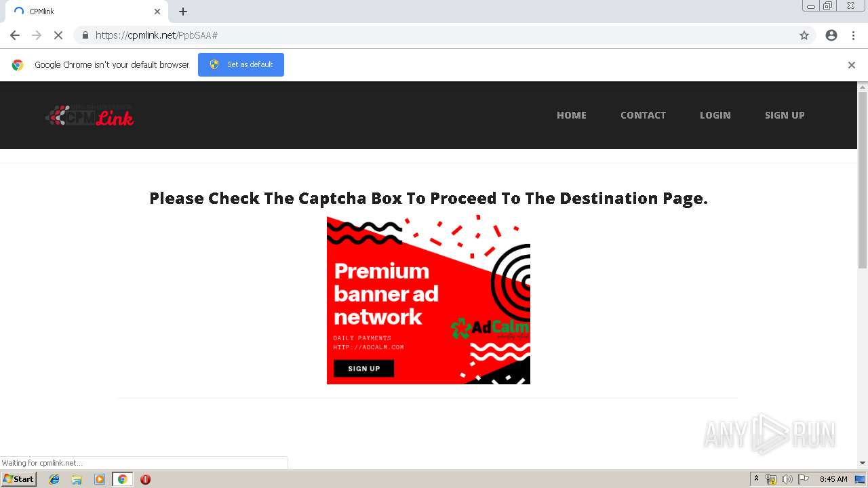Click the page scrollbar down arrow
Viewport: 868px width, 488px height.
coord(863,463)
